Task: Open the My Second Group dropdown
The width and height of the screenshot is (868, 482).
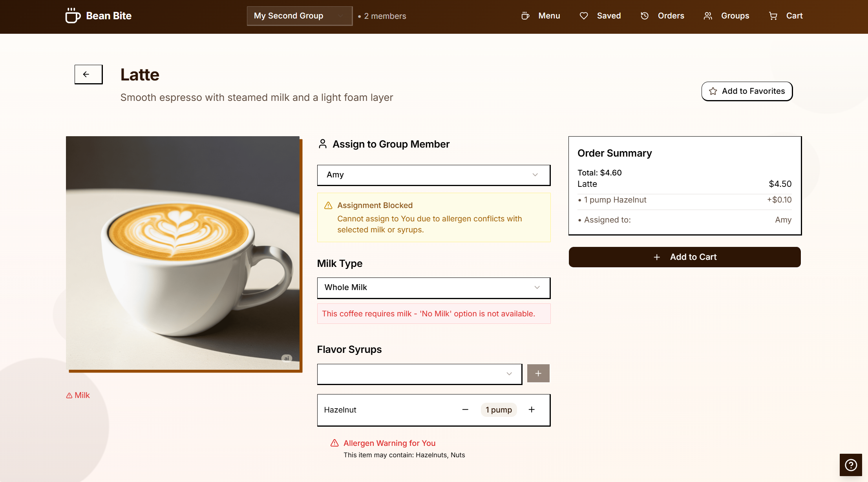Action: point(300,16)
